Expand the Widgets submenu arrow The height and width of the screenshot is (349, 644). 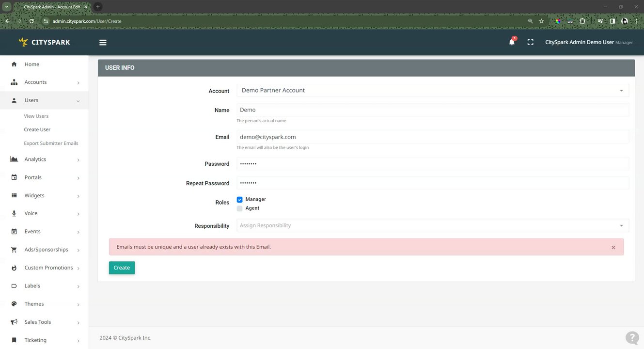(78, 196)
